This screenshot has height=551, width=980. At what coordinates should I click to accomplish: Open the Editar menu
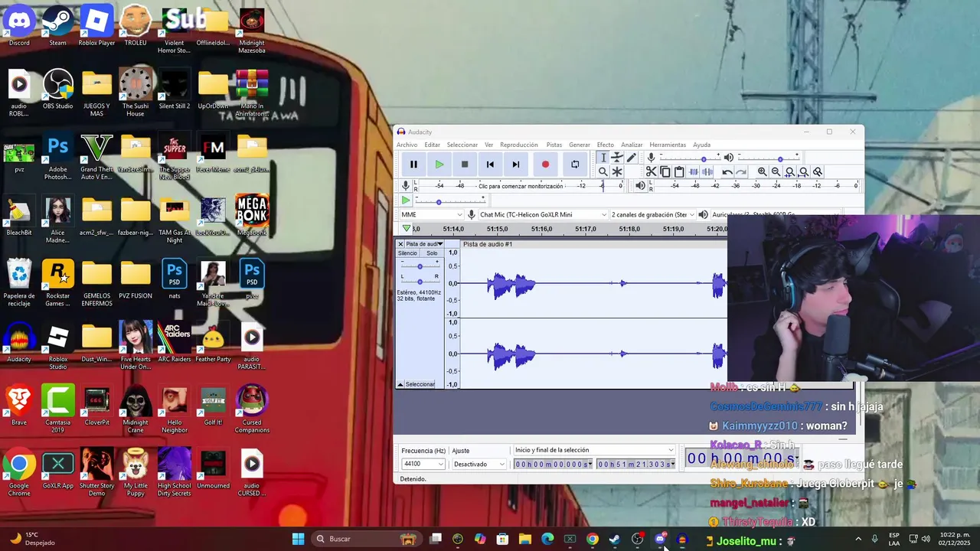[433, 145]
